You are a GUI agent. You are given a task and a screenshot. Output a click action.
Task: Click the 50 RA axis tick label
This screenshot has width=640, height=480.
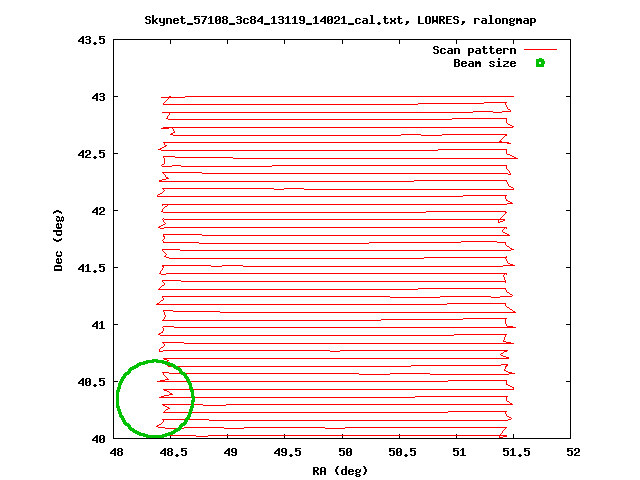[x=345, y=452]
